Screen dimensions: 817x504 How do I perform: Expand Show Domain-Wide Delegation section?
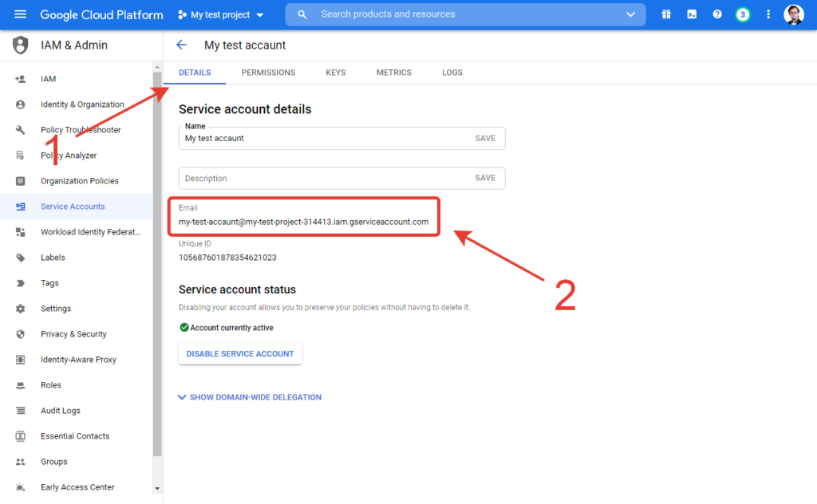250,397
